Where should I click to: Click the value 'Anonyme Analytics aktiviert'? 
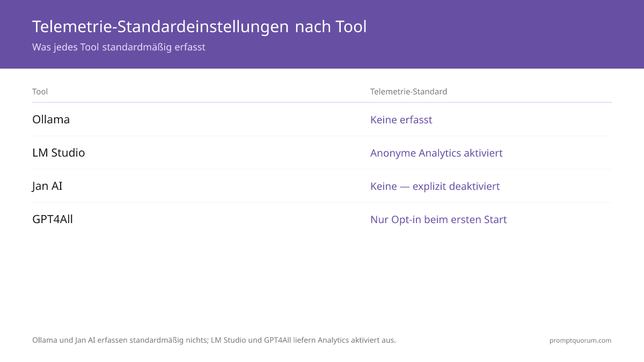(436, 153)
